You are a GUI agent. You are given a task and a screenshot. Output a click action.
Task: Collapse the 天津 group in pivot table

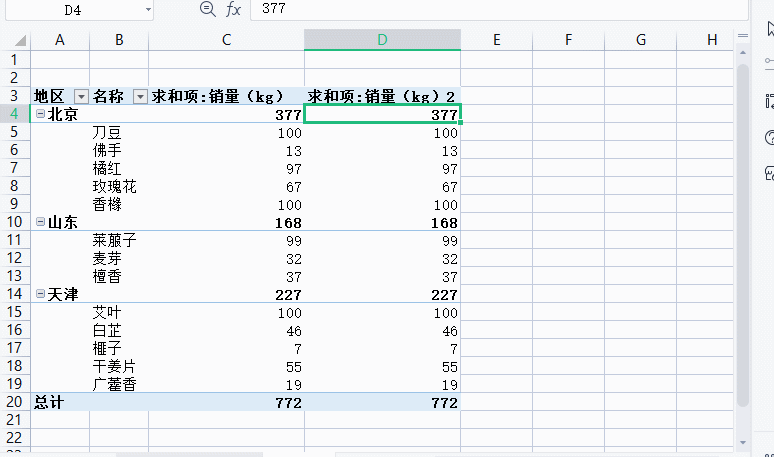[x=40, y=294]
